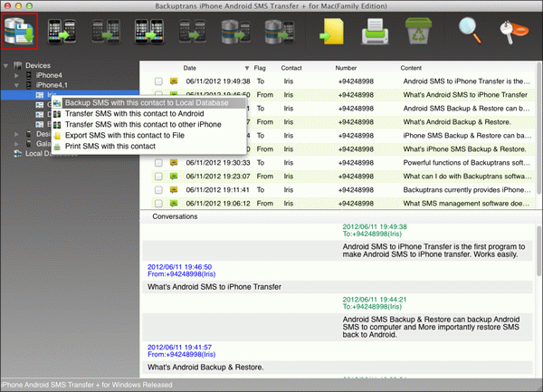Click the message list vertical scrollbar
The height and width of the screenshot is (392, 543).
(x=538, y=129)
